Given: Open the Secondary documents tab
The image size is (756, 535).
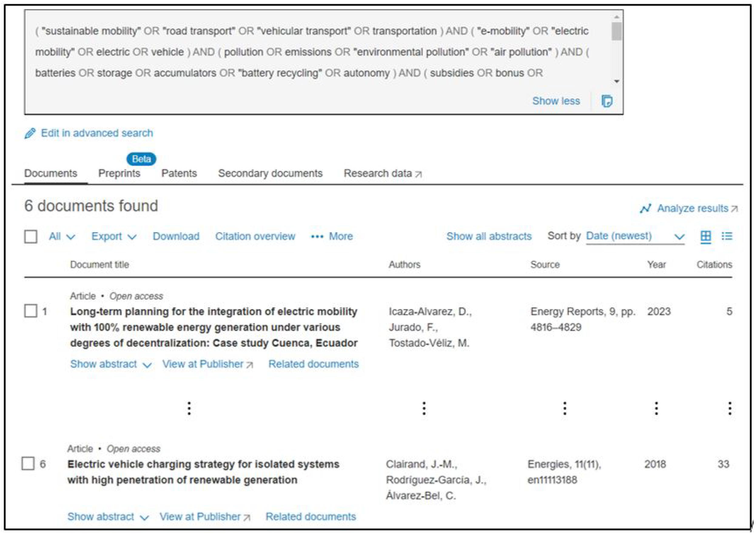Looking at the screenshot, I should 270,173.
